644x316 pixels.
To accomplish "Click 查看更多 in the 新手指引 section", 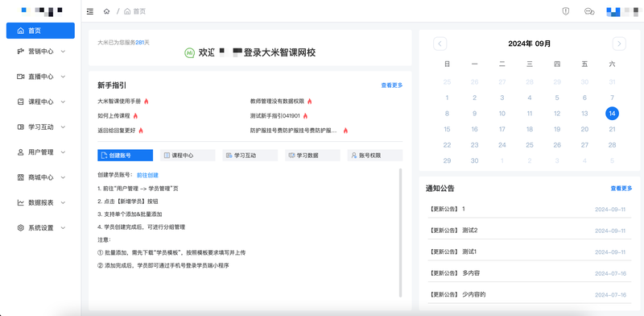I will (392, 85).
